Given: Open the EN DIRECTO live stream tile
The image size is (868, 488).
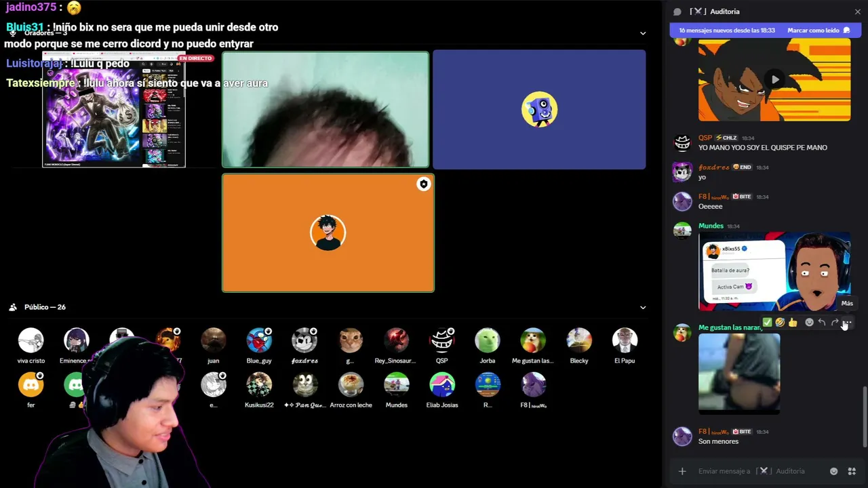Looking at the screenshot, I should click(114, 110).
